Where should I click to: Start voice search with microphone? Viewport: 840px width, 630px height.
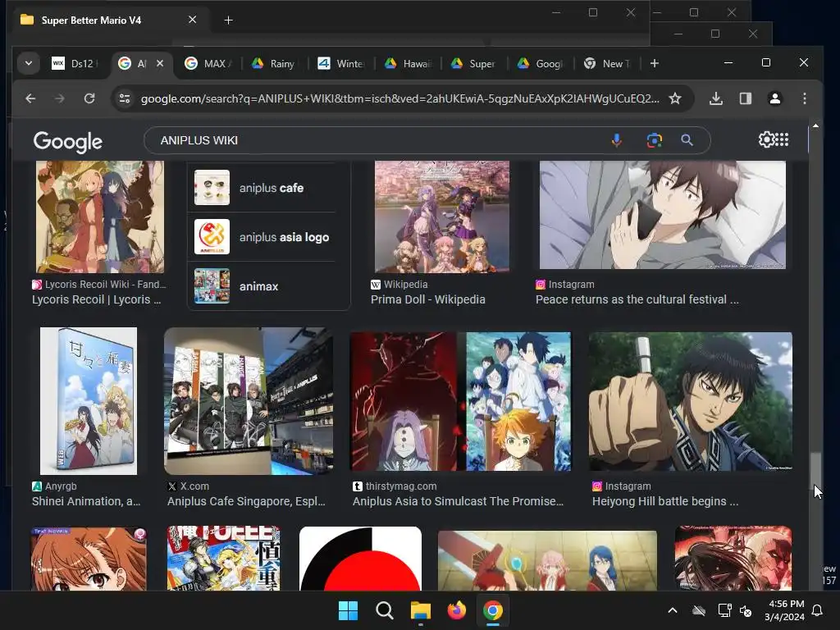[x=617, y=140]
